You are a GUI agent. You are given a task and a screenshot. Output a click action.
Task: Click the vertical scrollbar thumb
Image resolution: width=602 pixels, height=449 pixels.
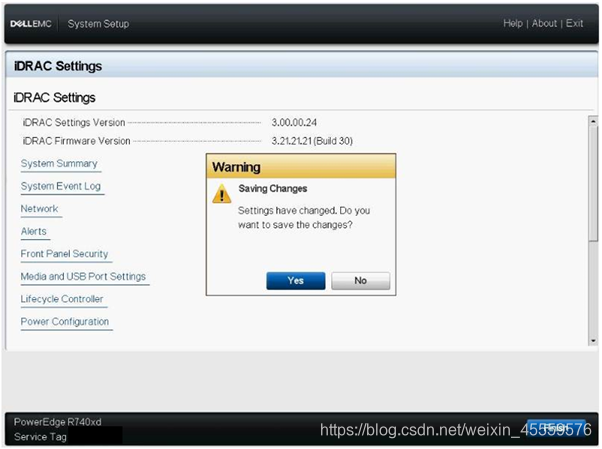pyautogui.click(x=593, y=184)
